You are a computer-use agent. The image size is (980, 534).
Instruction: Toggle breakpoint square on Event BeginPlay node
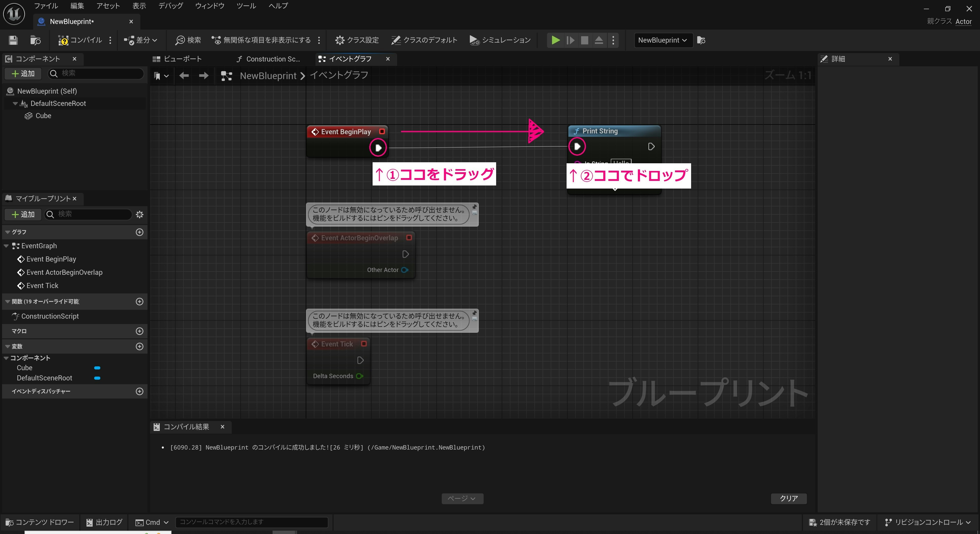click(x=382, y=132)
